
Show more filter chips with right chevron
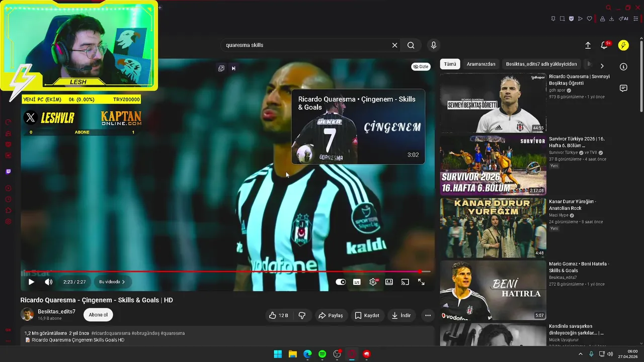pos(602,66)
